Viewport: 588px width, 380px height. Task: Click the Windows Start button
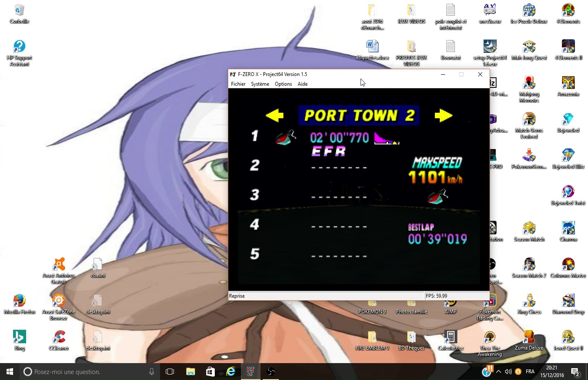click(10, 371)
